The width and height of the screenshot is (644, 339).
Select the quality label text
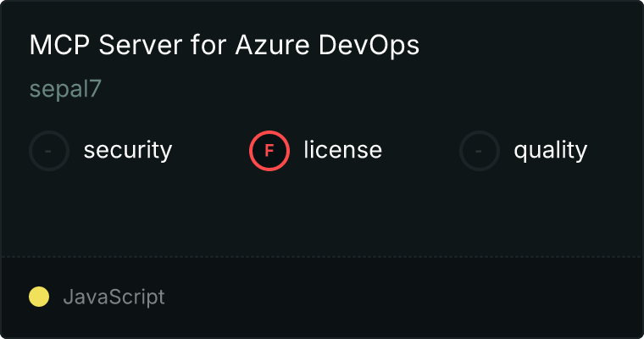551,151
